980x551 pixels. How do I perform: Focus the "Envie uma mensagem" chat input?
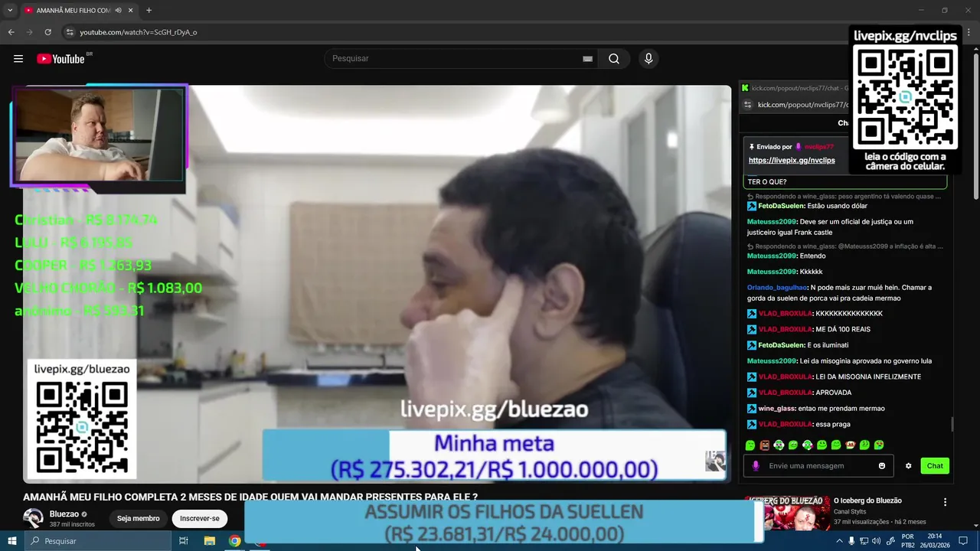coord(818,466)
